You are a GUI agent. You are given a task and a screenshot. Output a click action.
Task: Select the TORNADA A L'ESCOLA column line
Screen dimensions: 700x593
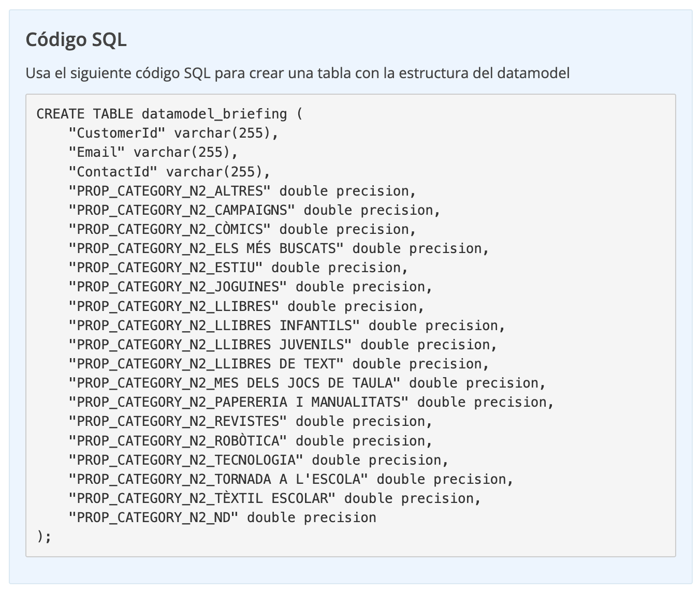[x=290, y=479]
